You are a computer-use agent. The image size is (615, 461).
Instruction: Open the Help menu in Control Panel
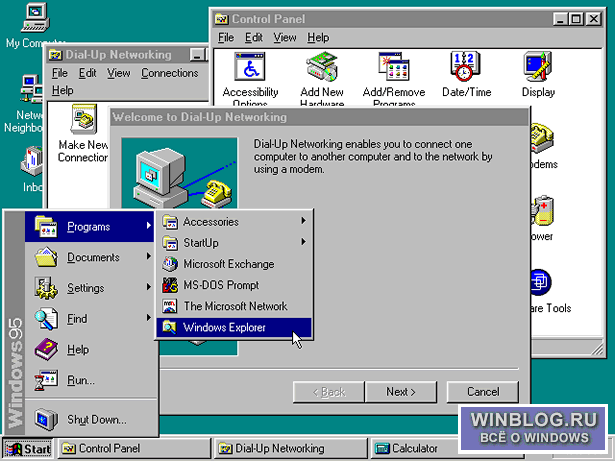(x=318, y=38)
